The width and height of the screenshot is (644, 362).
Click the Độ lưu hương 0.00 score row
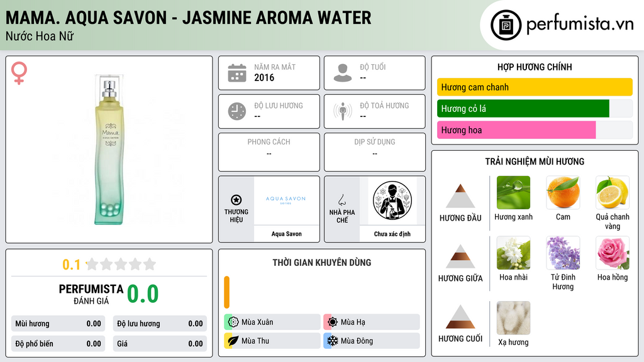(x=160, y=324)
